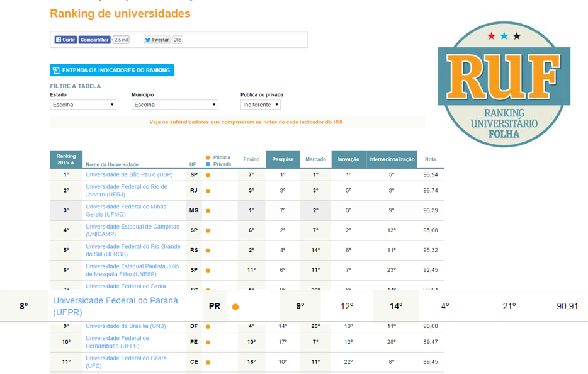Viewport: 588px width, 374px height.
Task: Open the Estado filter dropdown
Action: (x=83, y=105)
